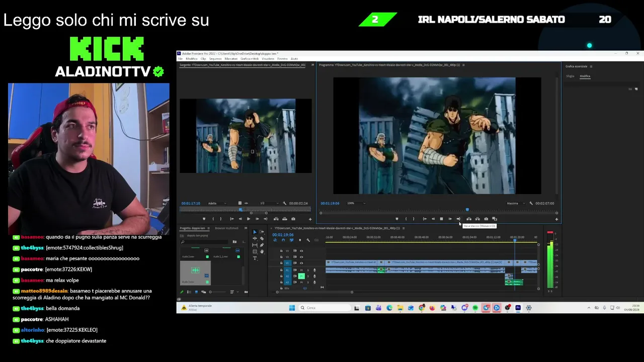Screen dimensions: 644x362
Task: Add a marker on the timeline
Action: pyautogui.click(x=300, y=240)
